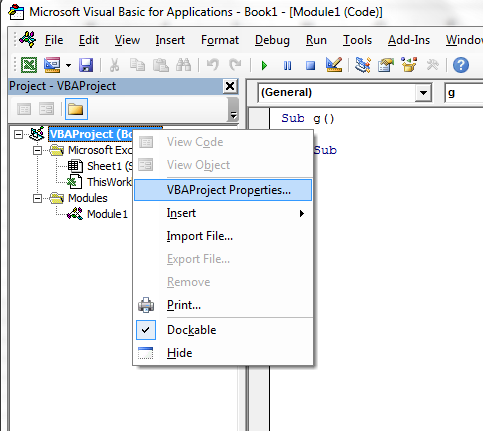483x431 pixels.
Task: Open the Add-Ins menu
Action: [409, 40]
